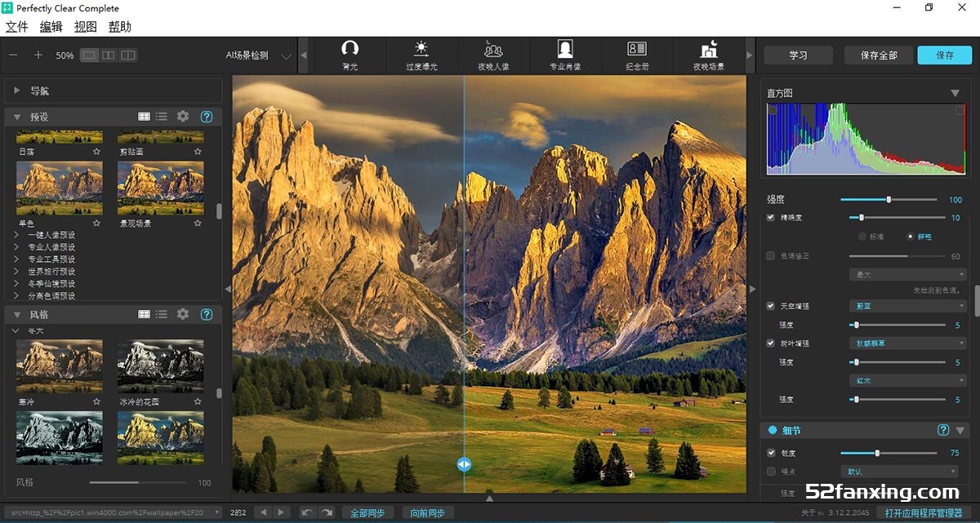
Task: Switch to single image view
Action: coord(89,55)
